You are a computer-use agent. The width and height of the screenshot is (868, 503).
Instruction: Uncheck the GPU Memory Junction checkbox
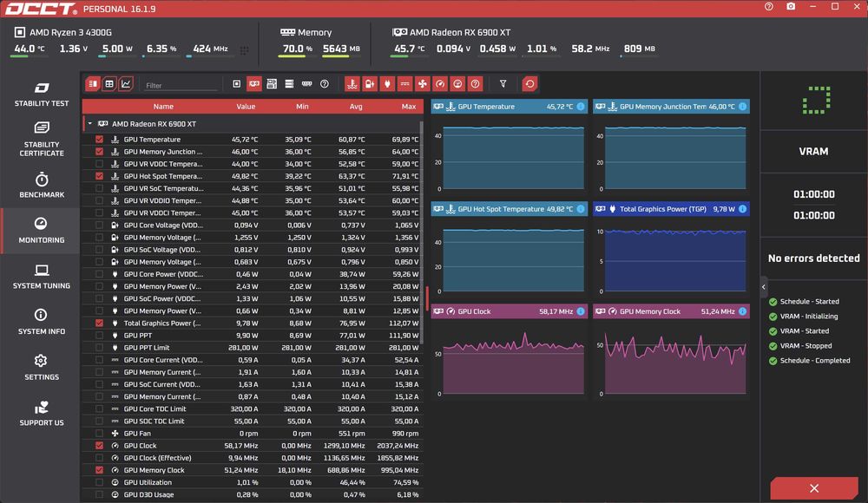pyautogui.click(x=99, y=152)
